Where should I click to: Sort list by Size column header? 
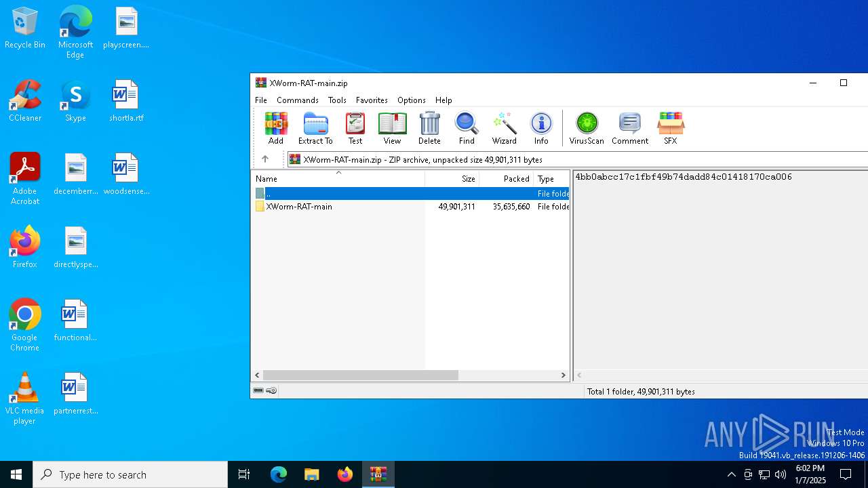click(452, 179)
